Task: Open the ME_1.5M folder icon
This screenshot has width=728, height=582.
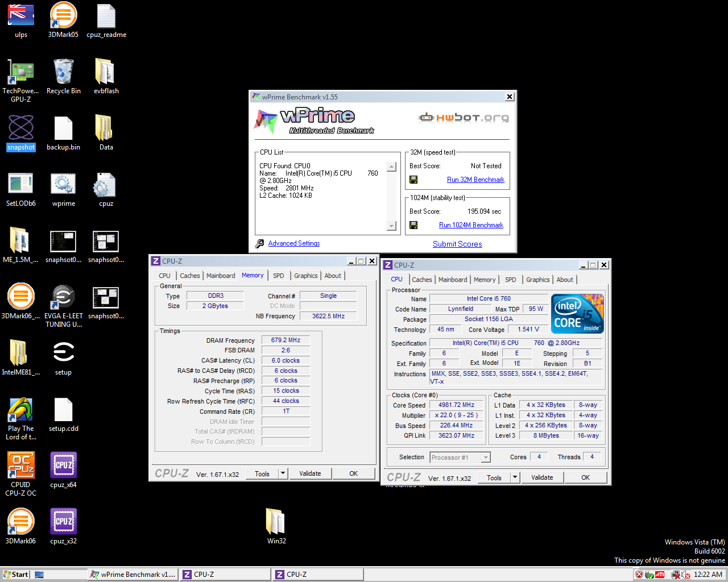Action: tap(21, 246)
